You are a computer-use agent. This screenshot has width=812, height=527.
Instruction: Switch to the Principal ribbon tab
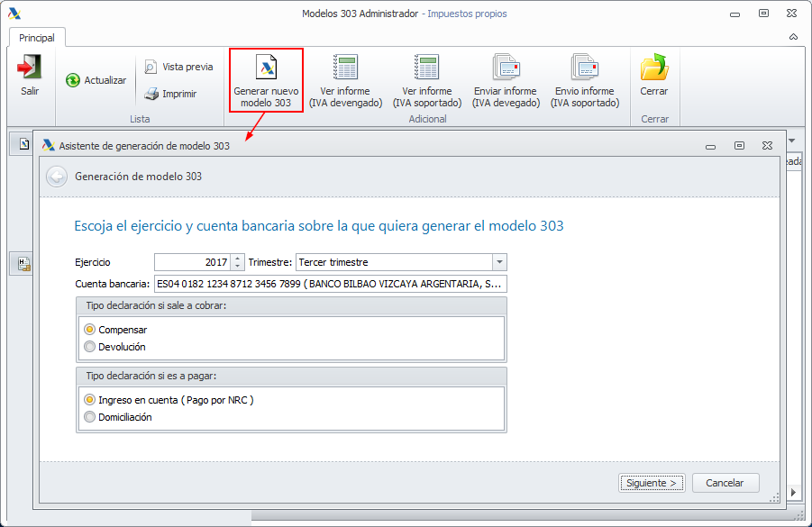37,38
